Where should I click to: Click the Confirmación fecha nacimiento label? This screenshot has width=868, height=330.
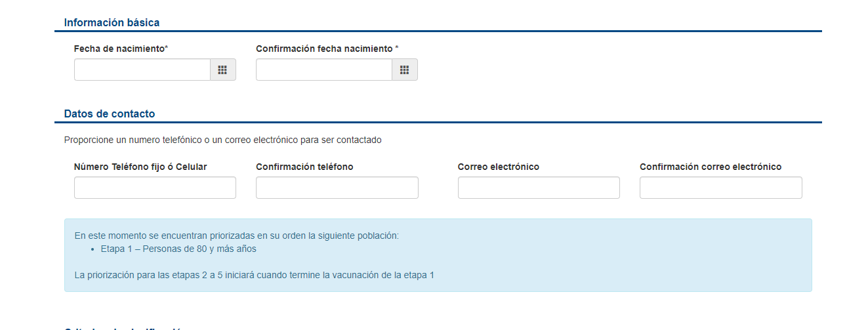[x=327, y=49]
